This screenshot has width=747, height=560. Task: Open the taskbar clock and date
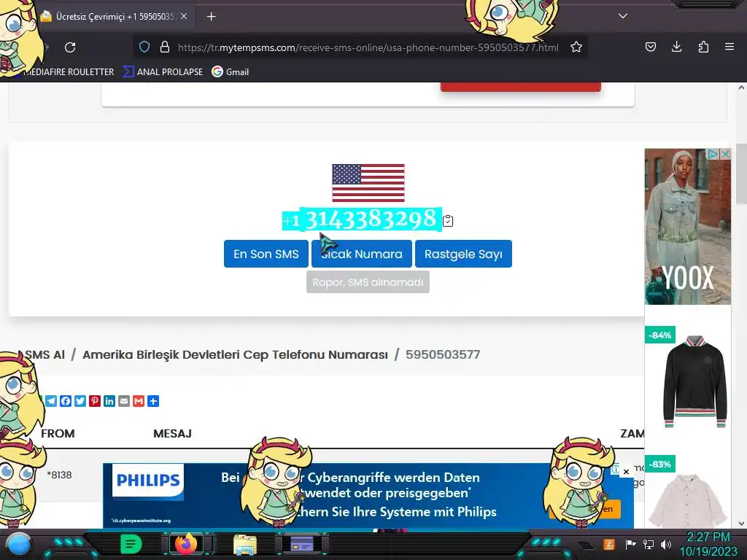tap(708, 544)
